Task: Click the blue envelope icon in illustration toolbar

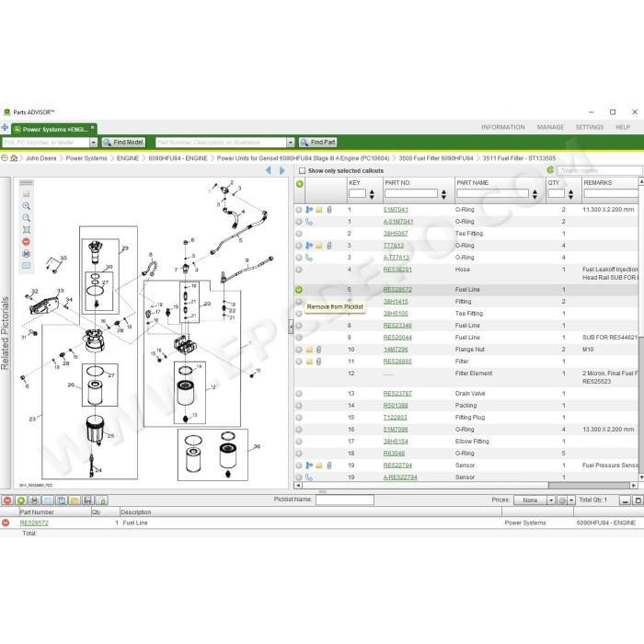Action: 27,265
